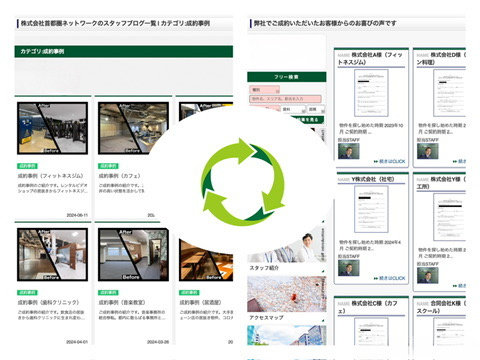Click the カテゴリ:成約事例 green header bar

[124, 52]
